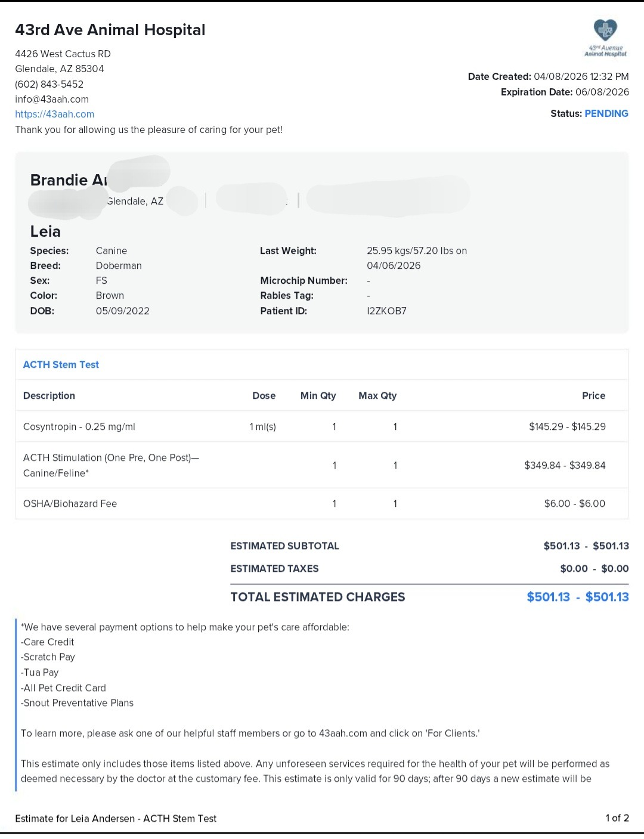This screenshot has height=839, width=644.
Task: Click the Min Qty column header
Action: 318,395
